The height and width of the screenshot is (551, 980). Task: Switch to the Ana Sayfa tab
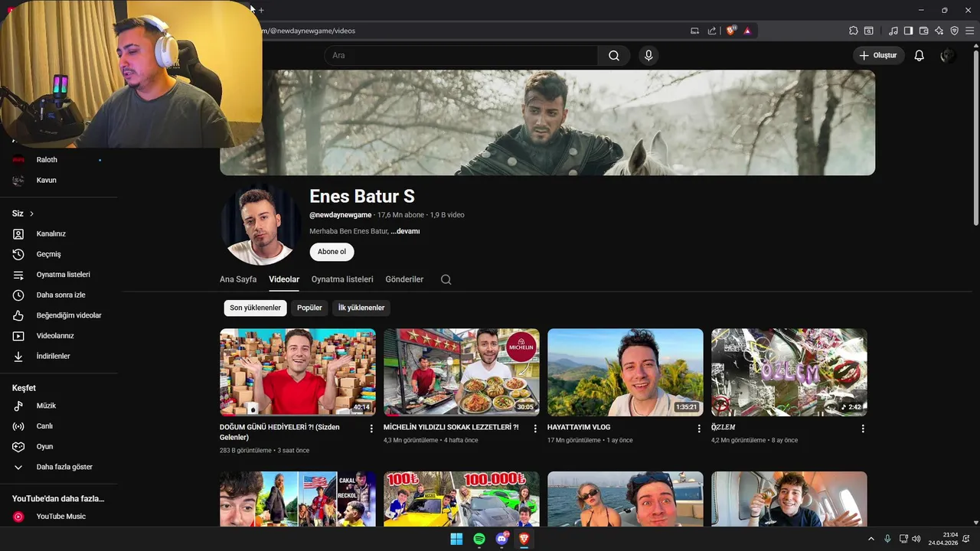[238, 279]
